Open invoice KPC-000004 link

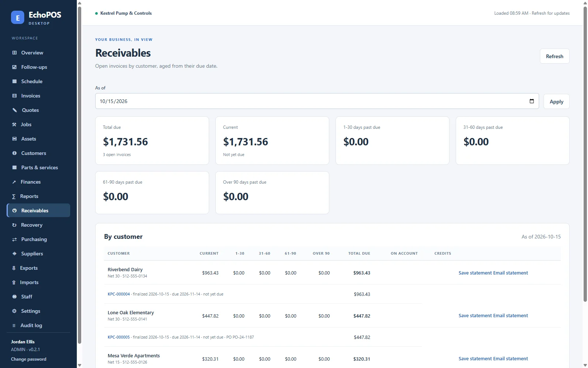coord(119,294)
